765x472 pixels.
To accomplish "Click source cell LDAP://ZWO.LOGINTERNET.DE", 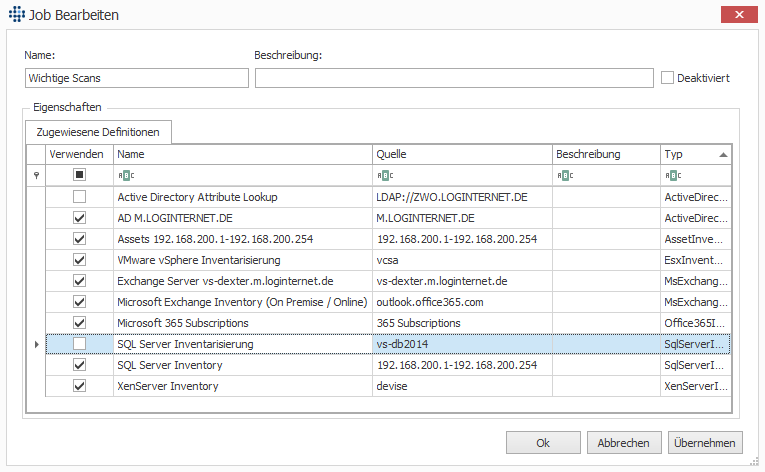I will click(462, 197).
